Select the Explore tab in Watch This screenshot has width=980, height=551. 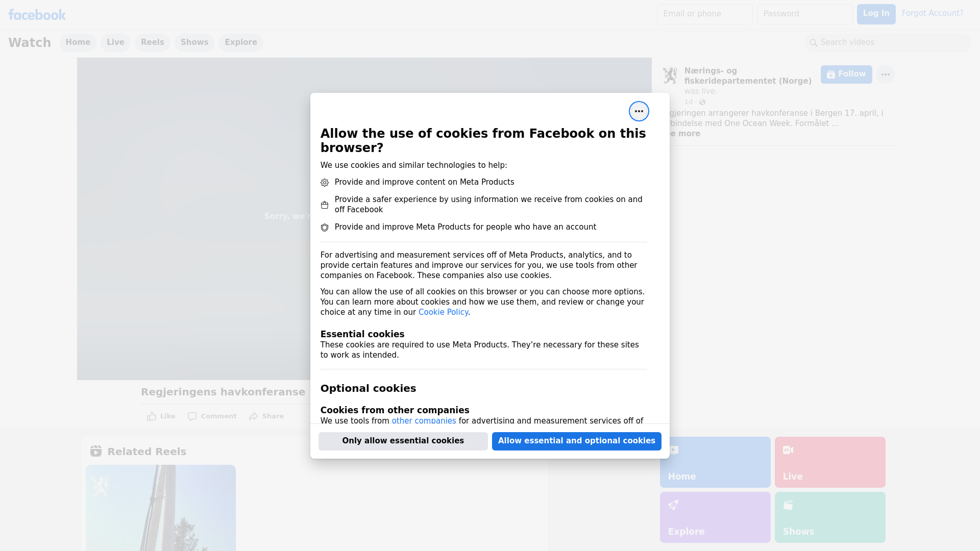pyautogui.click(x=241, y=43)
